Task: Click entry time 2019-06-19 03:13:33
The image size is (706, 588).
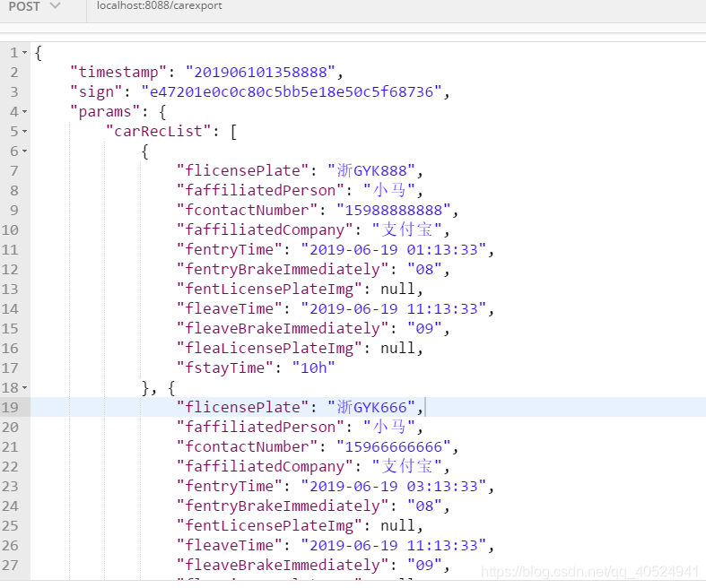Action: tap(394, 487)
